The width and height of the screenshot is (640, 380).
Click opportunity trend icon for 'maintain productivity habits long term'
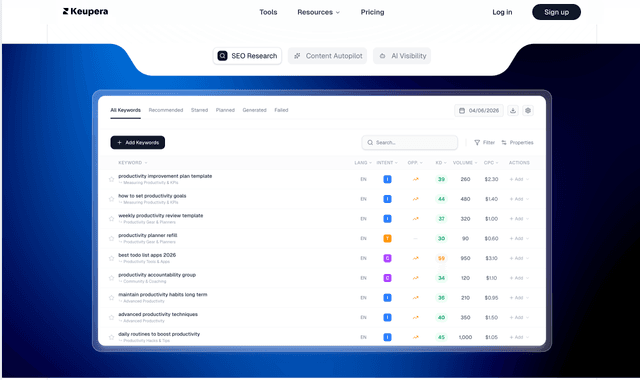point(416,298)
